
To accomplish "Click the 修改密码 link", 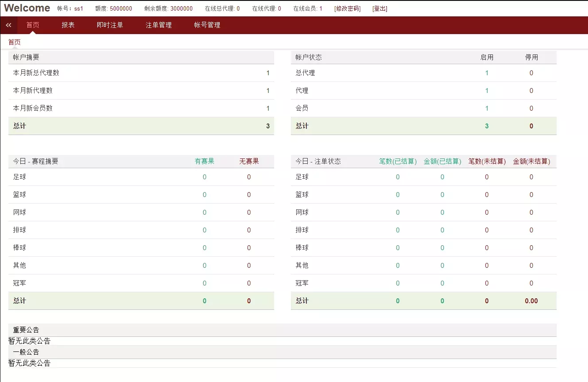I will (x=347, y=8).
